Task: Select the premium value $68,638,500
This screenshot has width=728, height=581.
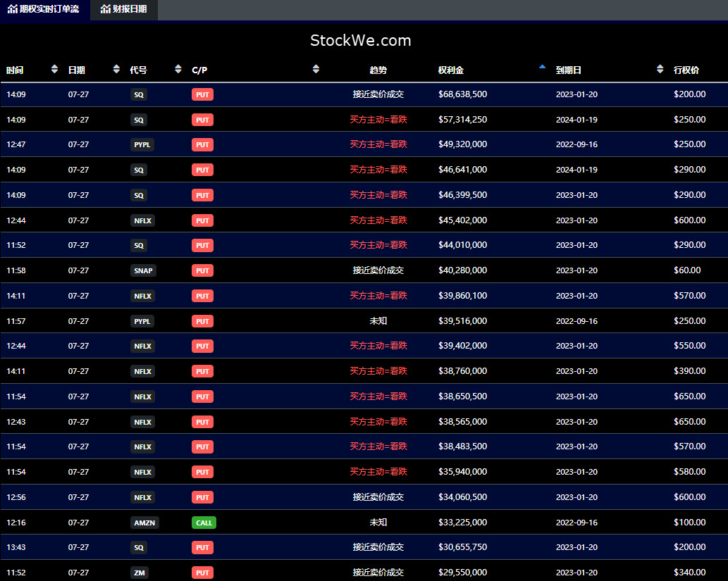Action: [462, 94]
